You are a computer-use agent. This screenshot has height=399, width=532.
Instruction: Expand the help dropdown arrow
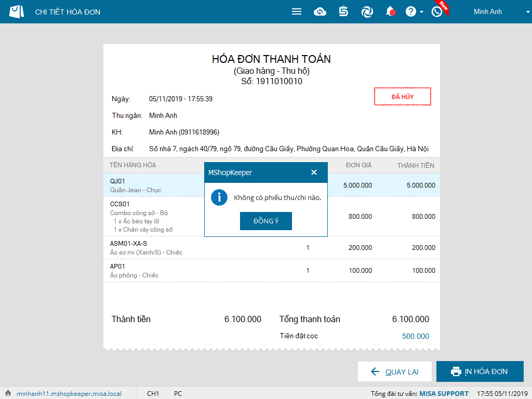[421, 12]
